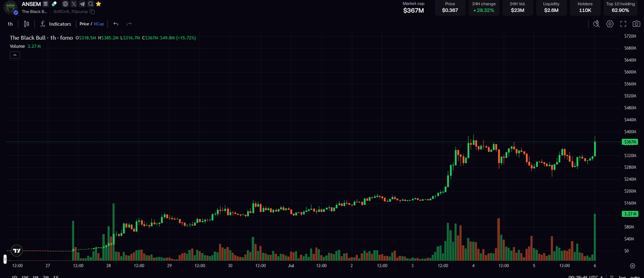644x278 pixels.
Task: Open the Indicators panel
Action: 56,24
